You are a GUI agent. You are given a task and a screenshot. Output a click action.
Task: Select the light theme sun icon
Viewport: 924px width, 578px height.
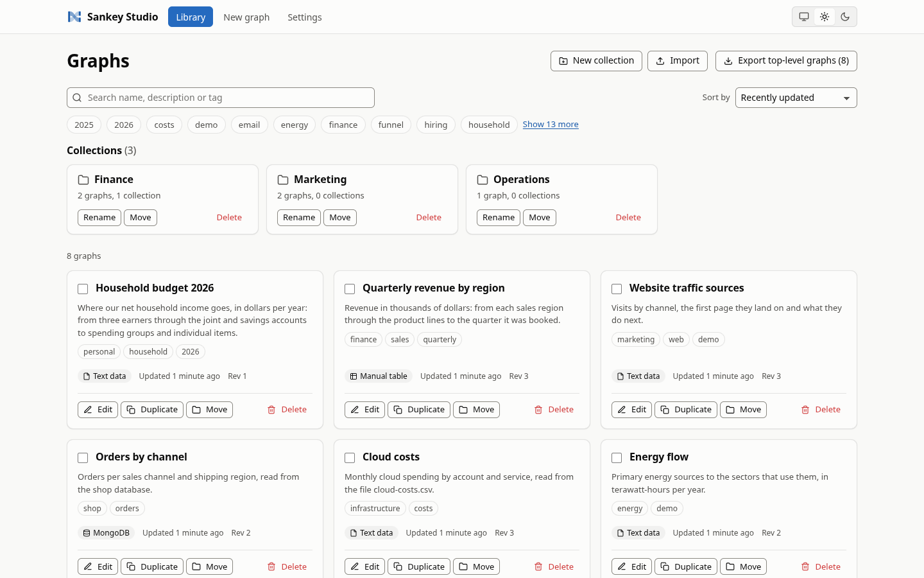pyautogui.click(x=825, y=17)
